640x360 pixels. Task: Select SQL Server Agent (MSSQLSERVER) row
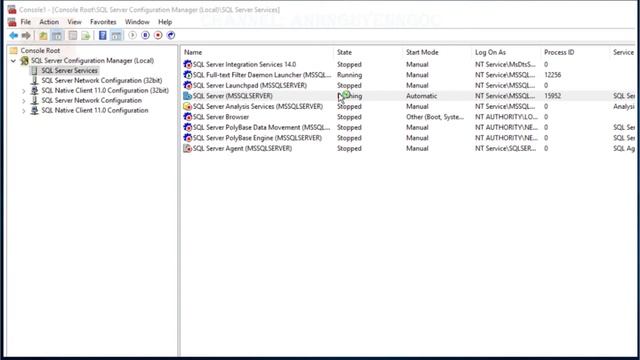tap(408, 149)
